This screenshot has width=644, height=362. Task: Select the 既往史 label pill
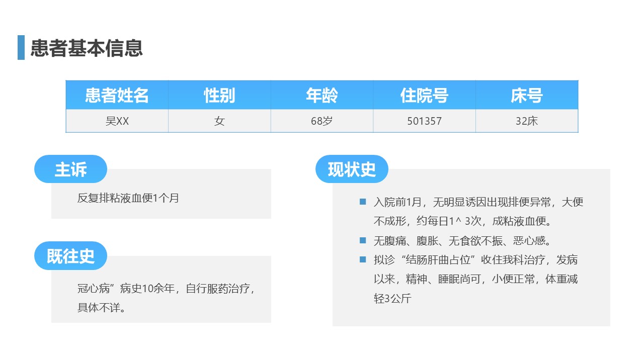[x=70, y=256]
